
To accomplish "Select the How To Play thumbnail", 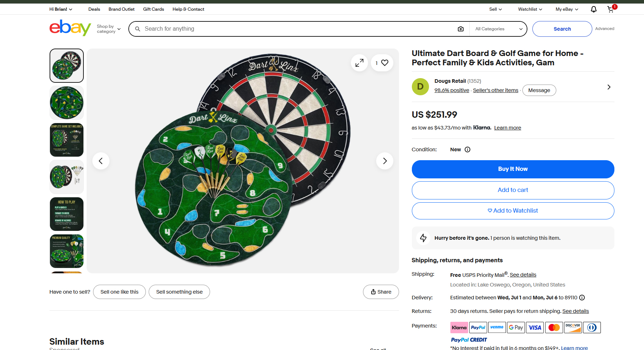I will point(67,214).
